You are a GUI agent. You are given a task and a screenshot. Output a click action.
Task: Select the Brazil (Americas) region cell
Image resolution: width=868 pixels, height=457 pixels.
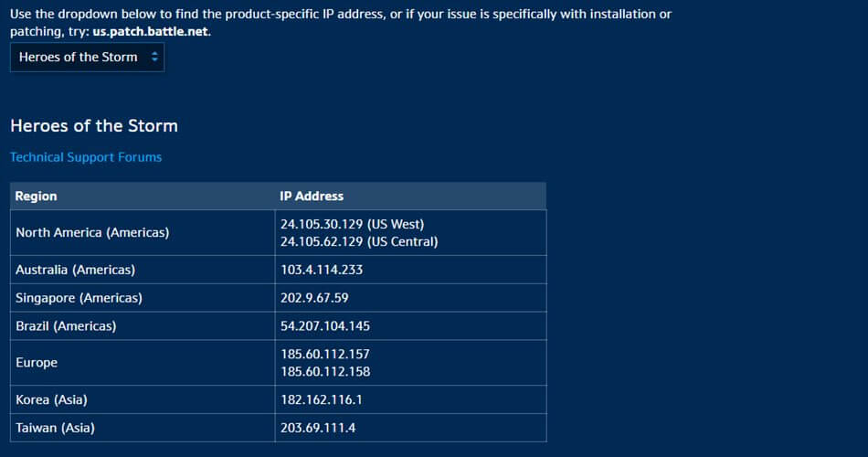66,325
